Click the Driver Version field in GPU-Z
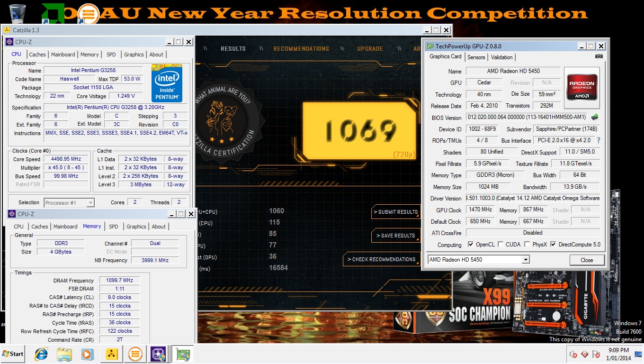The image size is (644, 364). (533, 198)
